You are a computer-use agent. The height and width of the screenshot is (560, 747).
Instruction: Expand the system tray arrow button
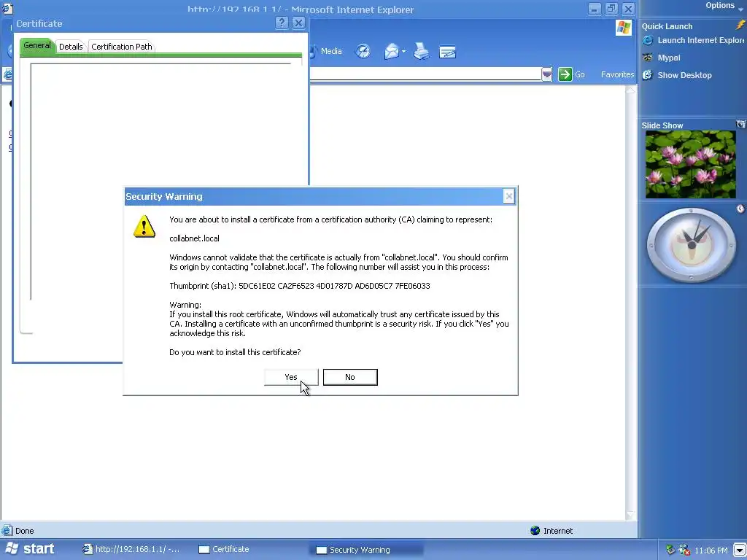740,550
